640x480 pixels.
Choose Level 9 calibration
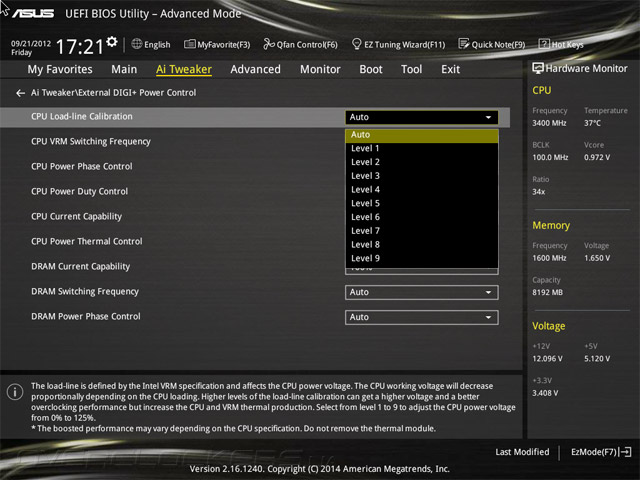point(422,258)
